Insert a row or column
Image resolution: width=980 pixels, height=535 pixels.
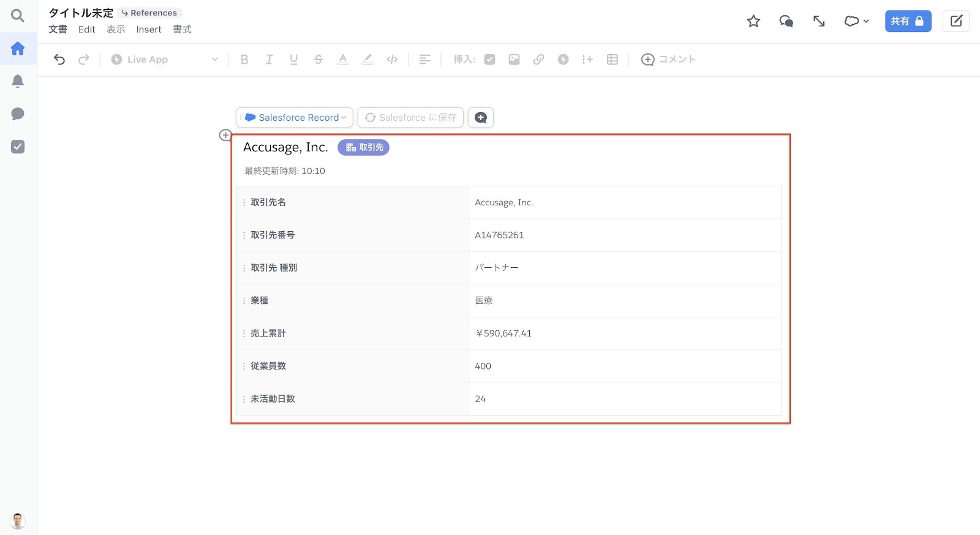(588, 59)
